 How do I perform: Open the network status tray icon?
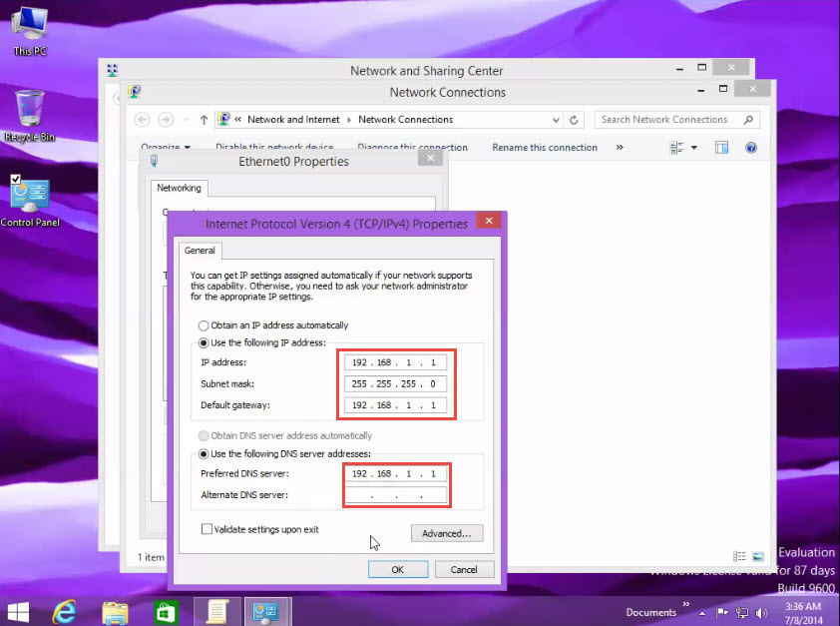pos(742,612)
